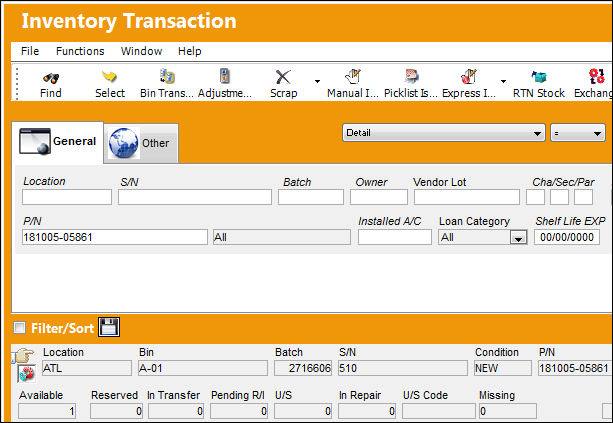This screenshot has width=613, height=423.
Task: Open the Adjustment tool
Action: [224, 76]
